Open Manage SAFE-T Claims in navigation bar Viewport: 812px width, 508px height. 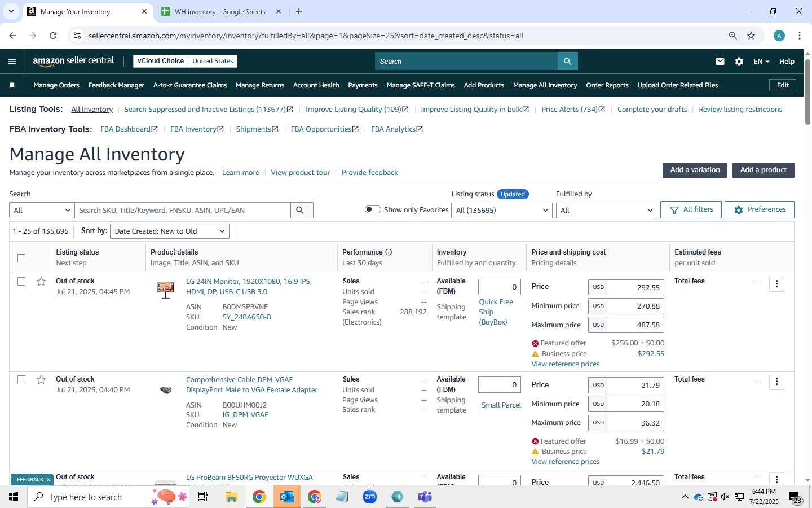[x=421, y=85]
